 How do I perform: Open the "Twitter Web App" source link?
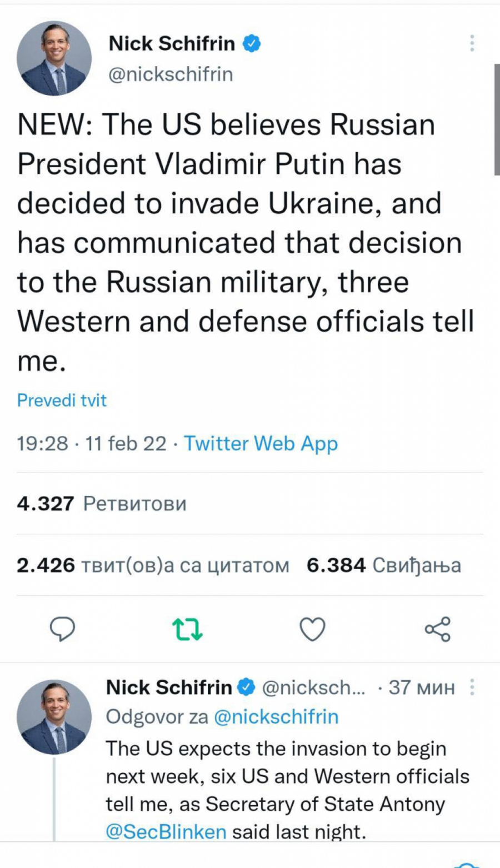click(x=261, y=444)
